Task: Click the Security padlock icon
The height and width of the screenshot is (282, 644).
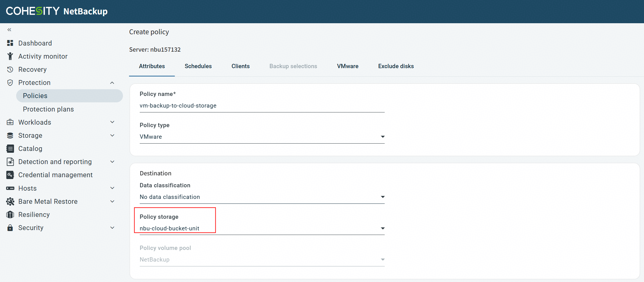Action: coord(10,228)
